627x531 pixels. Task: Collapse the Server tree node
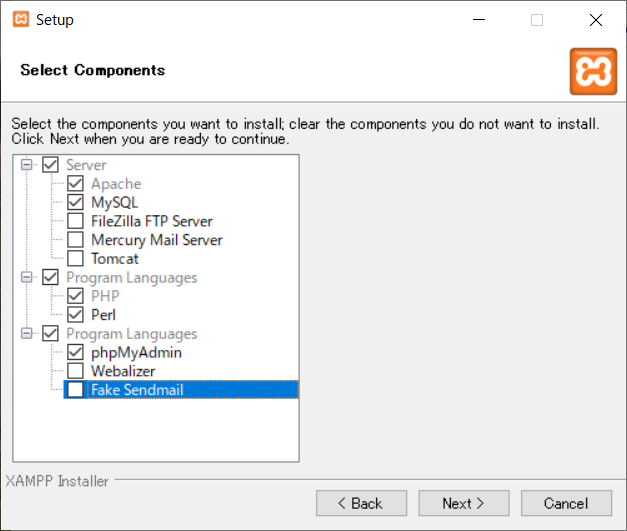(x=26, y=165)
